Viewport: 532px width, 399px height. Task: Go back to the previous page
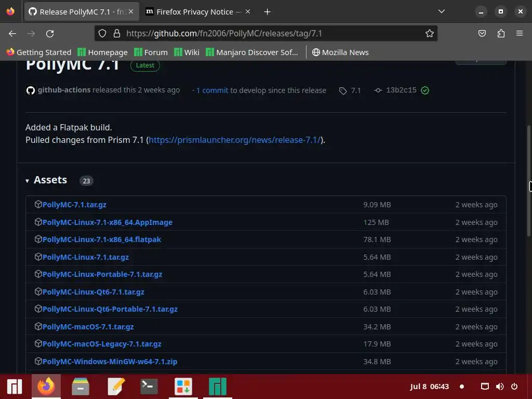click(12, 34)
